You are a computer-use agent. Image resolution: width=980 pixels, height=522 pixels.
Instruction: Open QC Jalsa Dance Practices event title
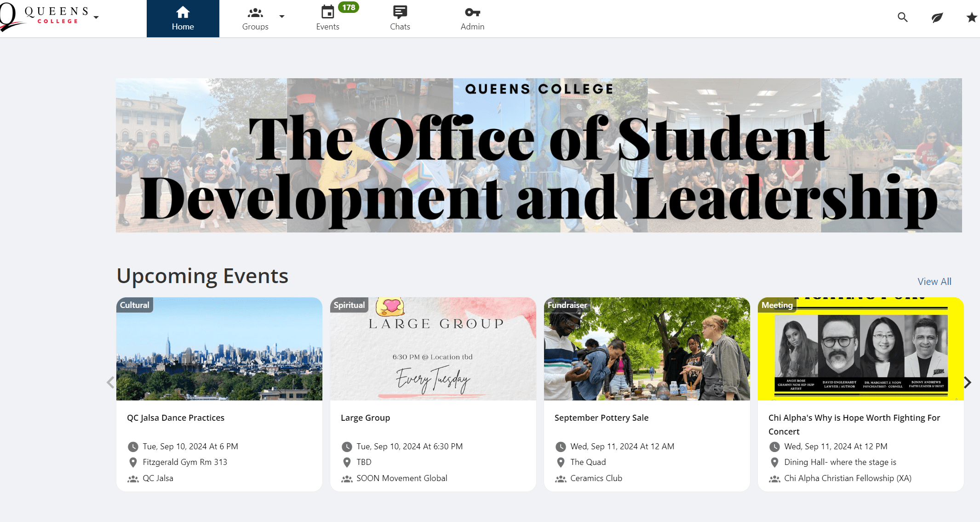tap(176, 418)
